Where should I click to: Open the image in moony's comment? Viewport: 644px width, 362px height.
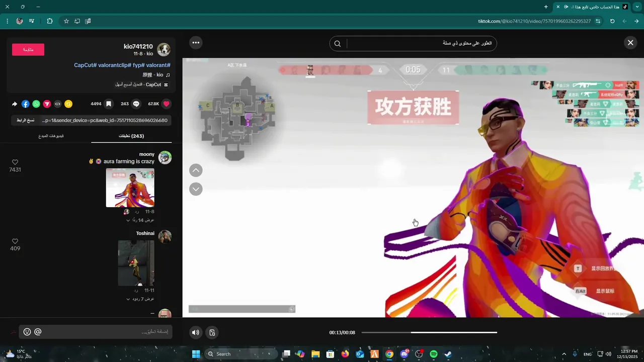[130, 188]
